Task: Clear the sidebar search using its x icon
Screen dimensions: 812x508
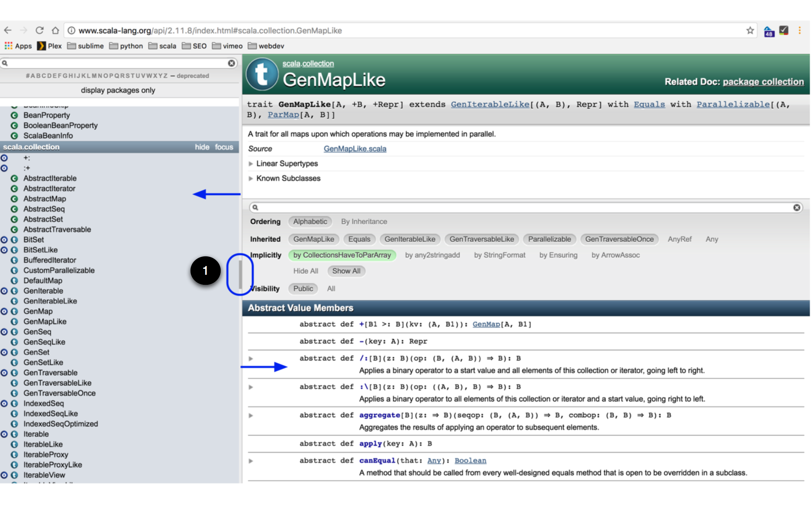Action: [231, 63]
